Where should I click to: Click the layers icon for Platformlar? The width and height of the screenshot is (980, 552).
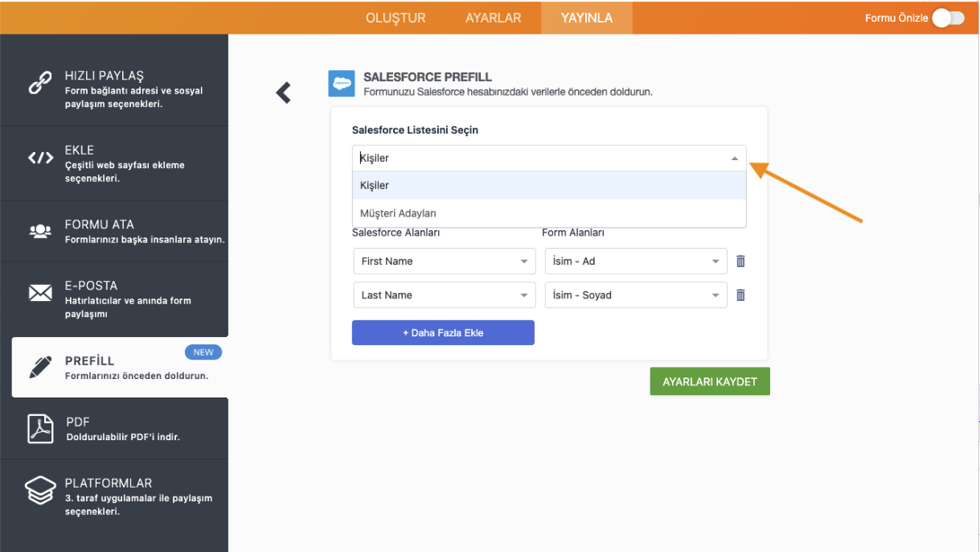tap(40, 490)
